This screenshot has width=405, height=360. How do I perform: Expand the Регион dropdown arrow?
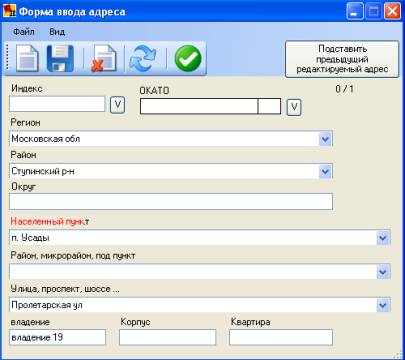coord(325,139)
